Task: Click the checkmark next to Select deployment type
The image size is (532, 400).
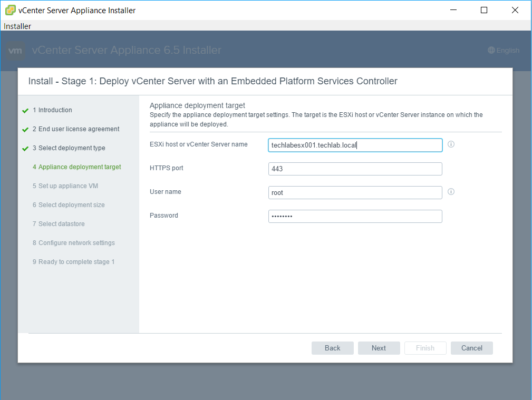Action: [25, 149]
